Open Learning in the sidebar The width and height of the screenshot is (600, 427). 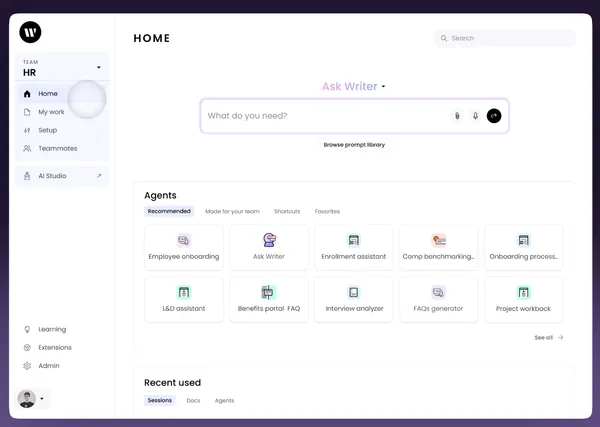pyautogui.click(x=52, y=329)
